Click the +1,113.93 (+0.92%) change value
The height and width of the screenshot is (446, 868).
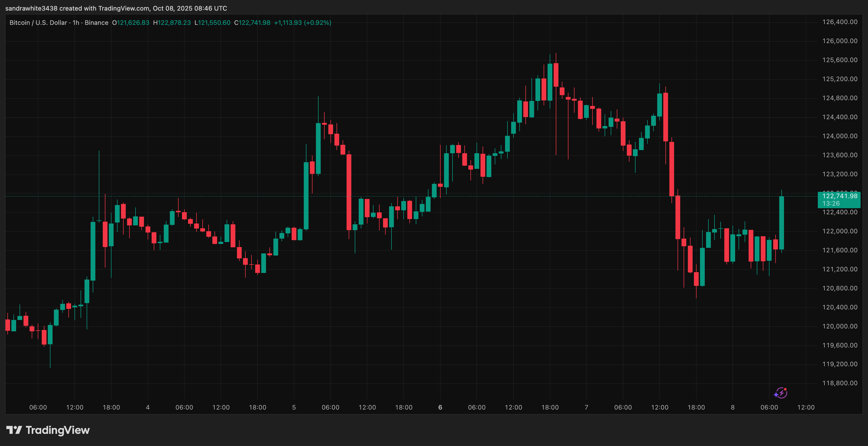click(303, 22)
